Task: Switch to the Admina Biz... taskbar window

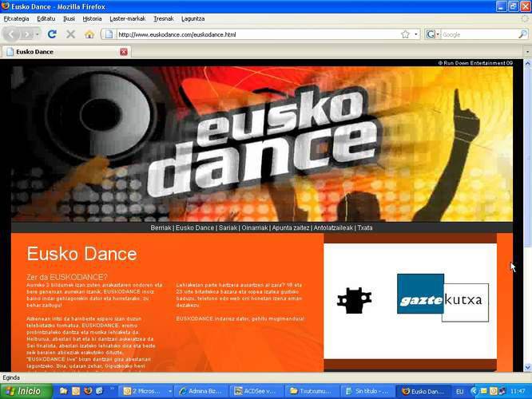Action: click(x=203, y=392)
